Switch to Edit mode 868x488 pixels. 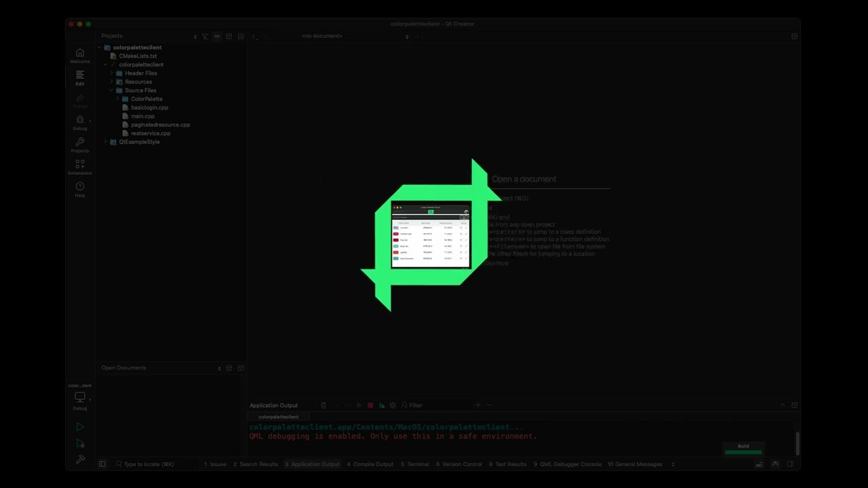[x=80, y=78]
